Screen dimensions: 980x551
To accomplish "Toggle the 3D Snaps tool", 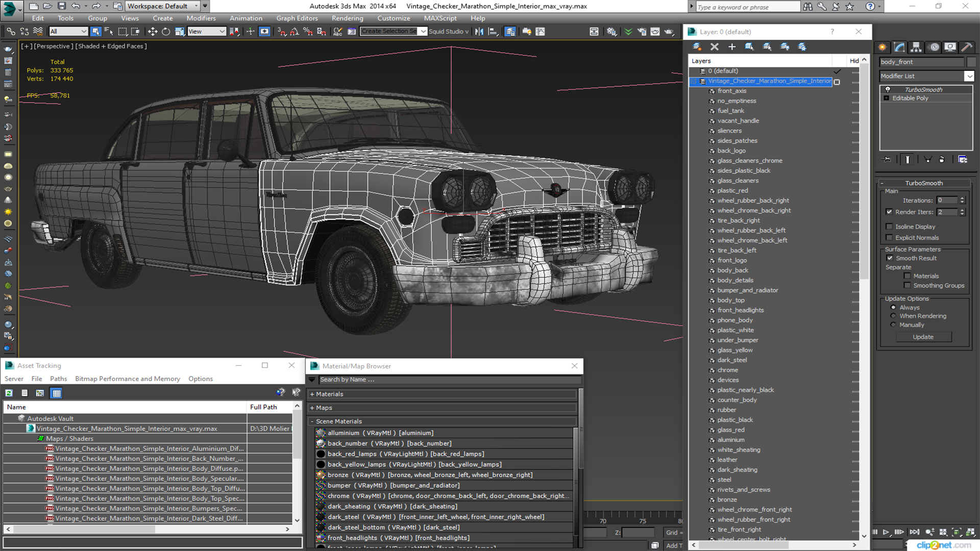I will tap(282, 32).
